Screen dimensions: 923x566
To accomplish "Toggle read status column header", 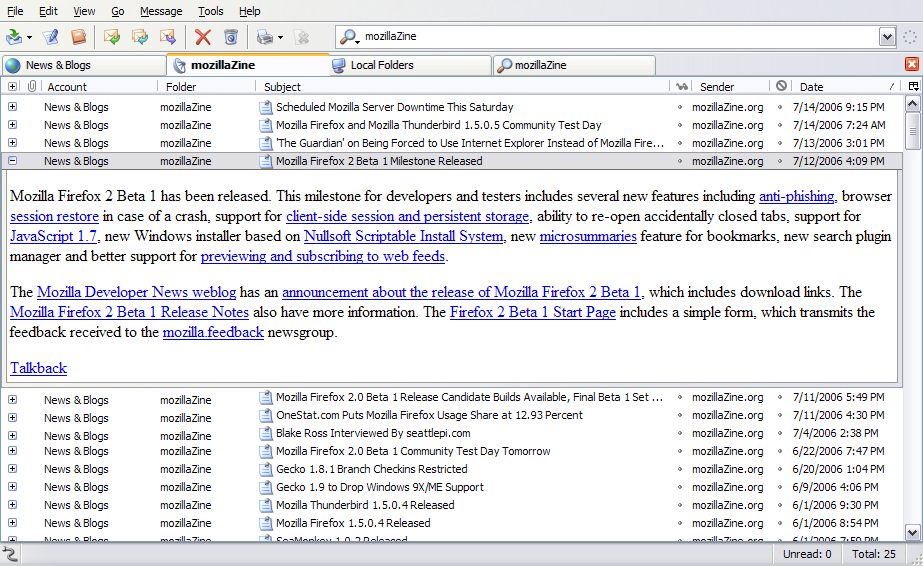I will pos(682,87).
